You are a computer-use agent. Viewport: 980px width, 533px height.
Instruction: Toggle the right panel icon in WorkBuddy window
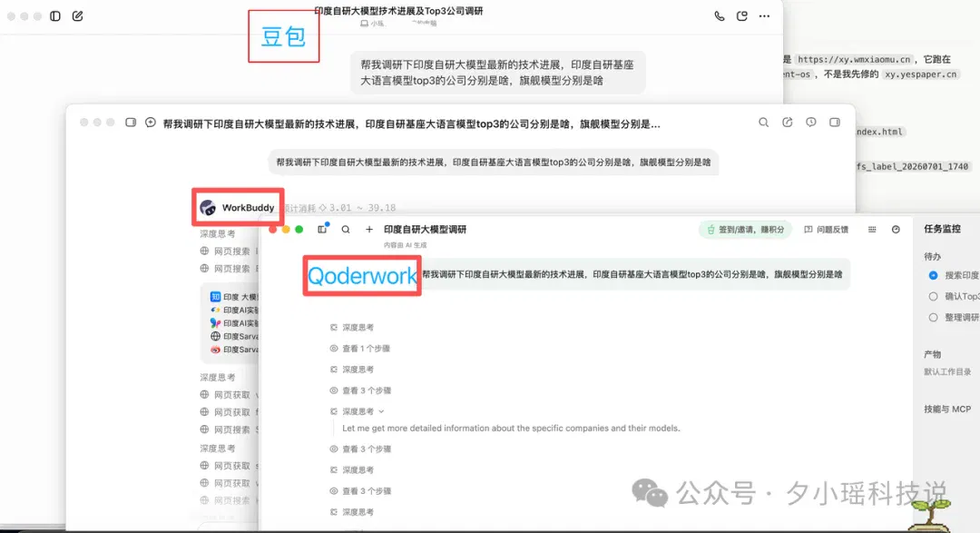point(835,123)
